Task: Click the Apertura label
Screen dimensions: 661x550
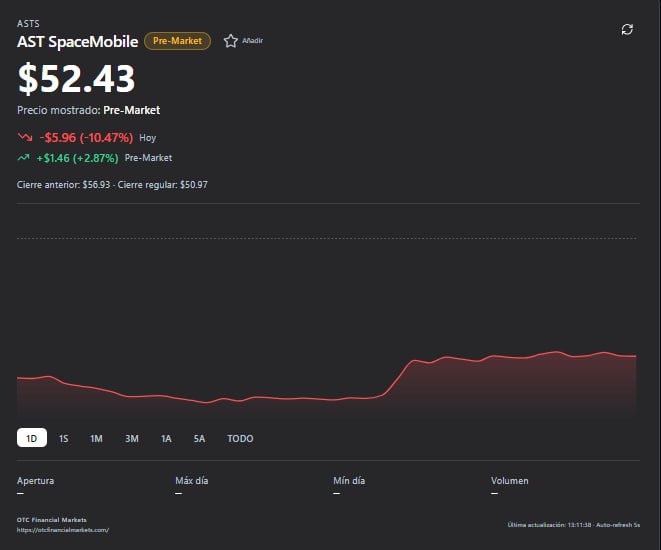Action: [35, 480]
